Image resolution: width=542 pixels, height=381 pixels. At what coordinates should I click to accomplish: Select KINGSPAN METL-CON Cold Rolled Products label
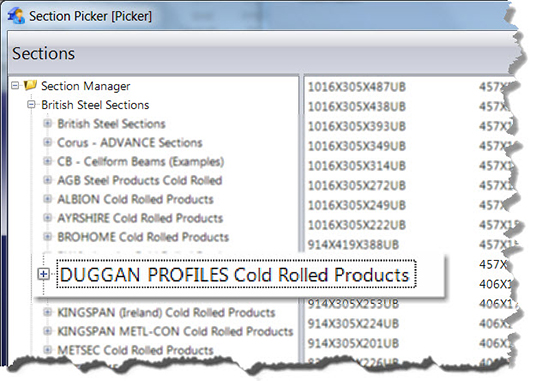(x=175, y=331)
